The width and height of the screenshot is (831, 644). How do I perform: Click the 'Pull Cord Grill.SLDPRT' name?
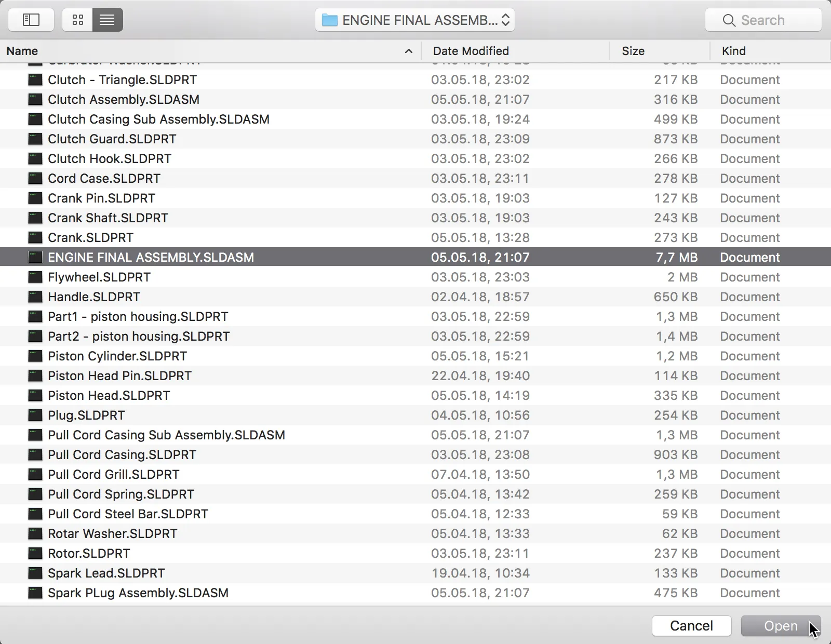click(114, 474)
